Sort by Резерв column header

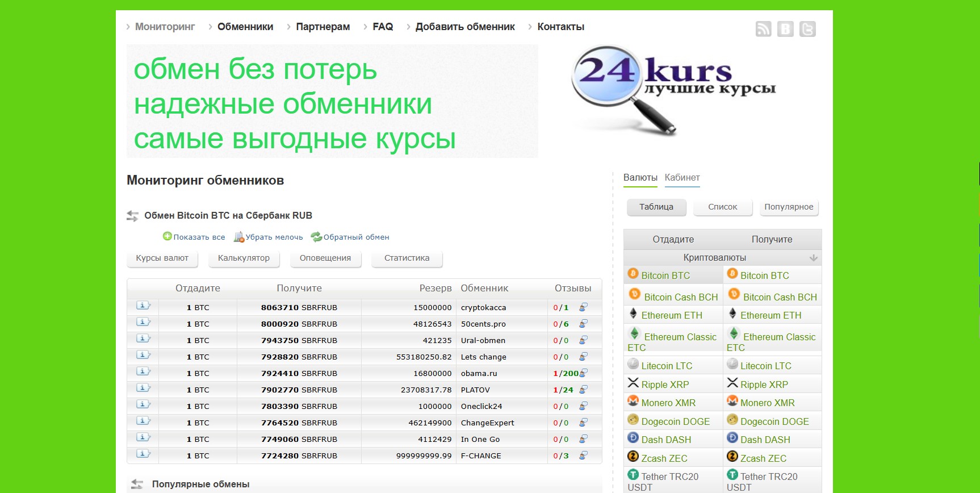click(x=435, y=288)
